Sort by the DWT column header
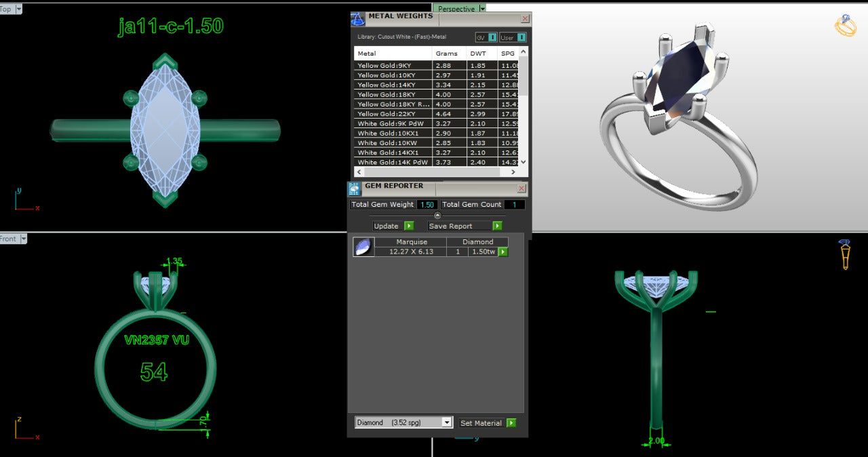The width and height of the screenshot is (868, 457). [481, 53]
